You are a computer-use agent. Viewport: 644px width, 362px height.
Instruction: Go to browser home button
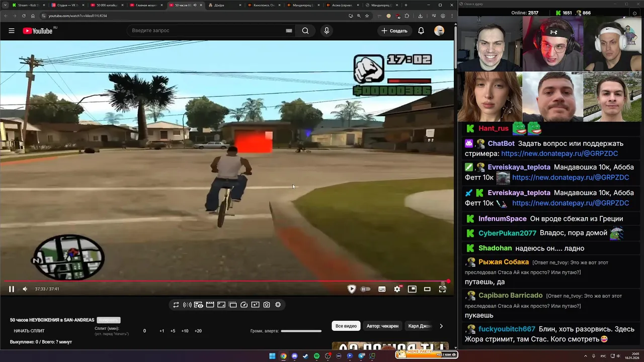[x=33, y=16]
